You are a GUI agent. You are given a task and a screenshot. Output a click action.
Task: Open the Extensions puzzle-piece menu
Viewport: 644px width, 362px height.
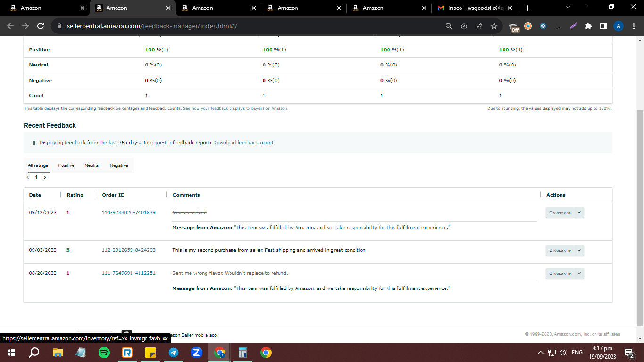(588, 26)
